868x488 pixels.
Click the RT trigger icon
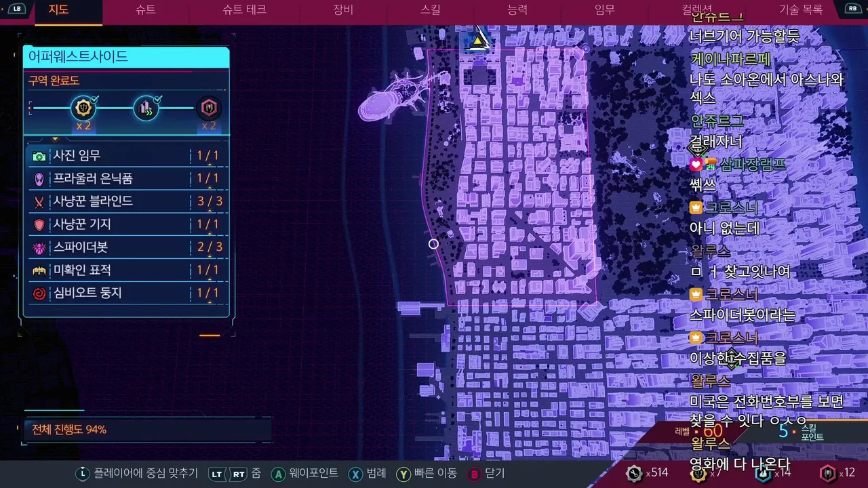click(x=239, y=474)
